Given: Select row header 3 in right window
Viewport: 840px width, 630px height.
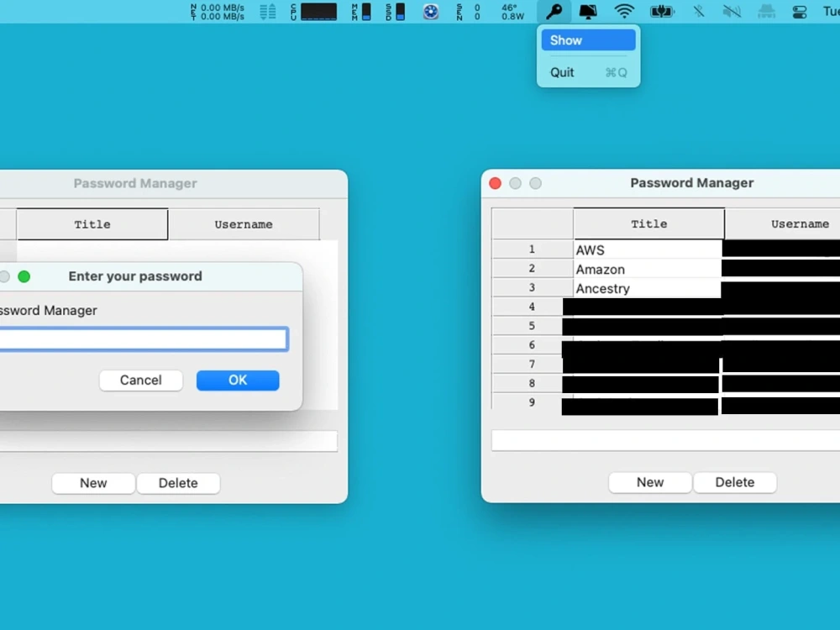Looking at the screenshot, I should coord(532,287).
